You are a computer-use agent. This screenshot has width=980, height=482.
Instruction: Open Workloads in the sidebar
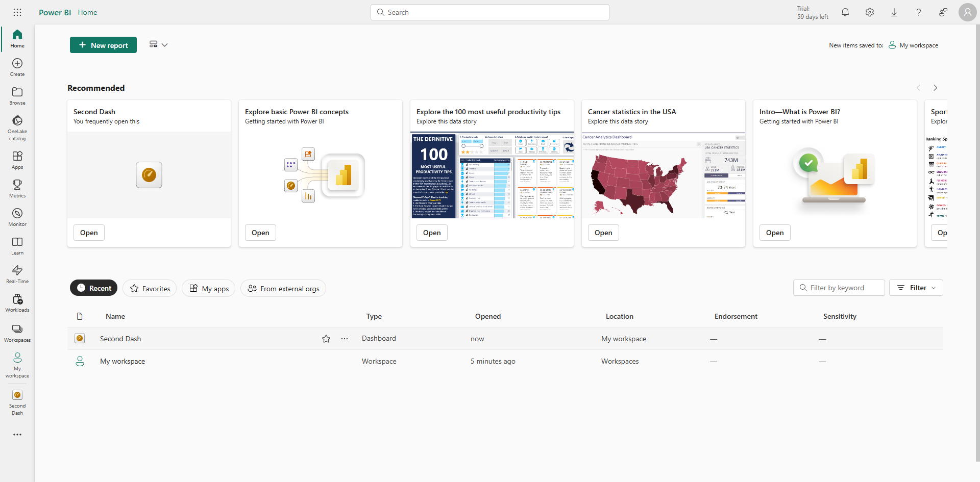[x=17, y=302]
